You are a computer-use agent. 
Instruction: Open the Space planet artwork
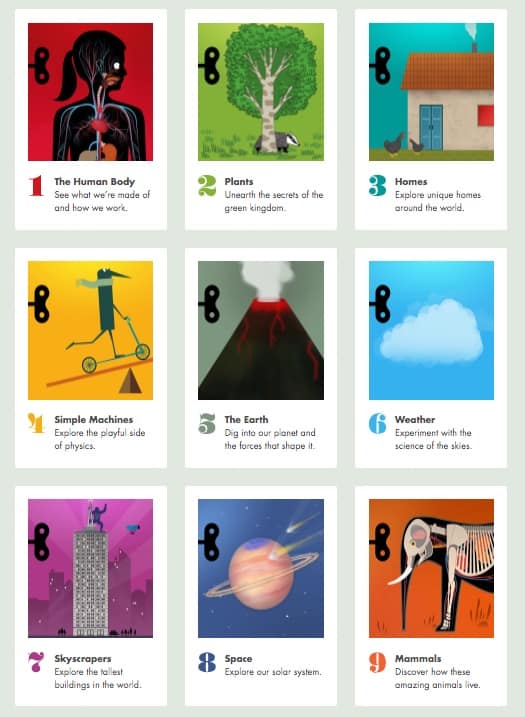click(x=261, y=568)
